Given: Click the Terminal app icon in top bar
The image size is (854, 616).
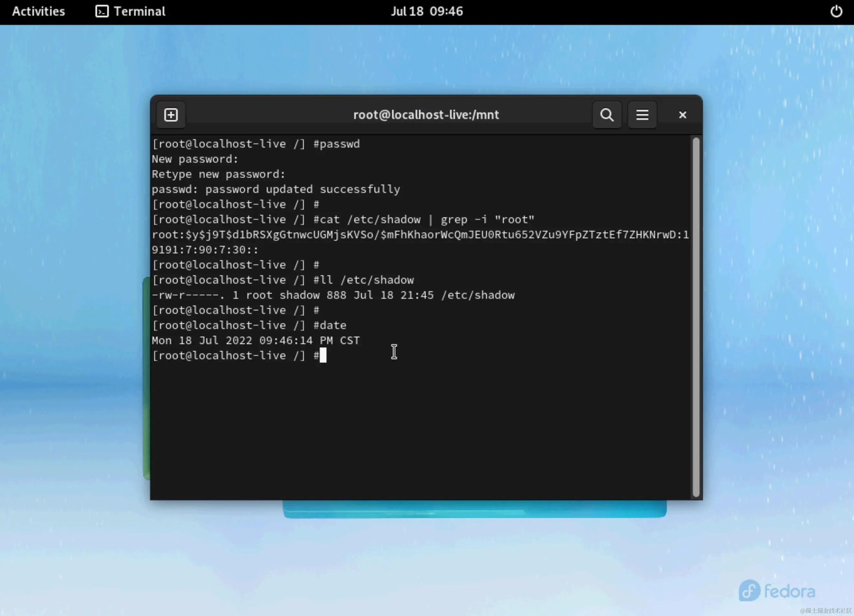Looking at the screenshot, I should click(102, 11).
